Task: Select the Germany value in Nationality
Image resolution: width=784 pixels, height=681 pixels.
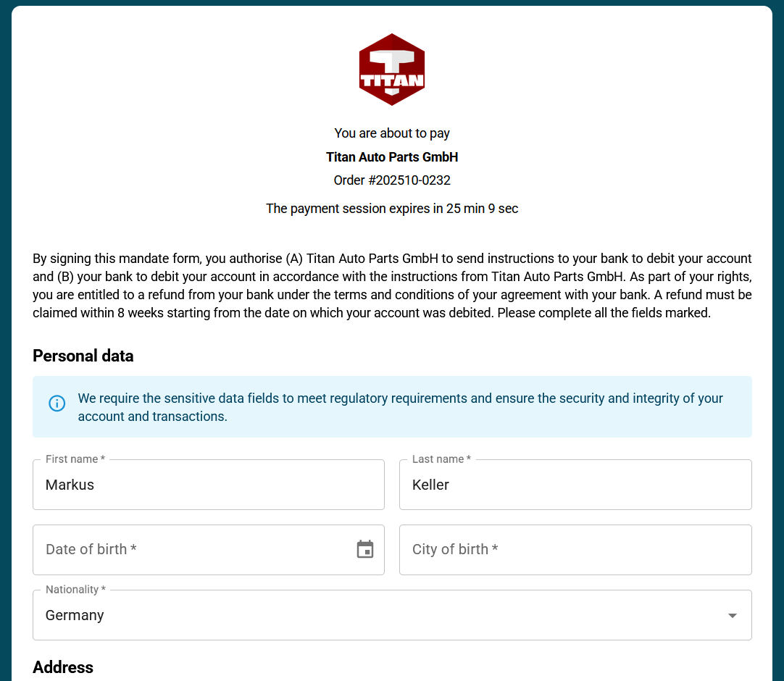Action: [x=75, y=615]
